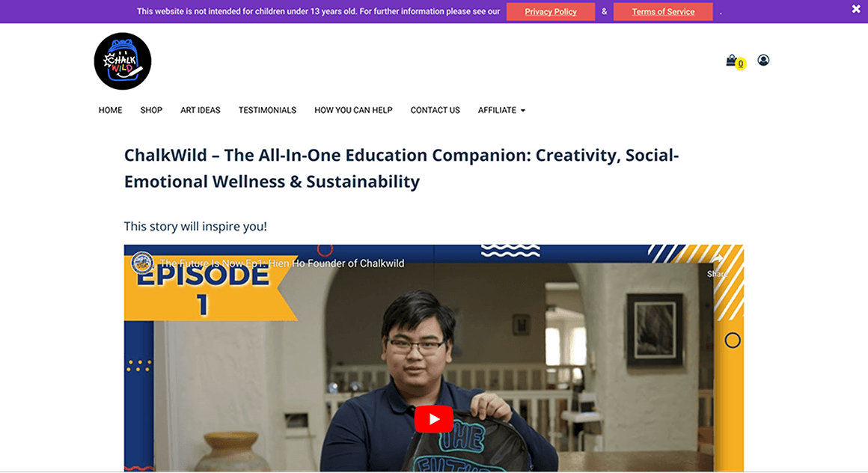Select the Art Ideas menu item

click(x=201, y=110)
